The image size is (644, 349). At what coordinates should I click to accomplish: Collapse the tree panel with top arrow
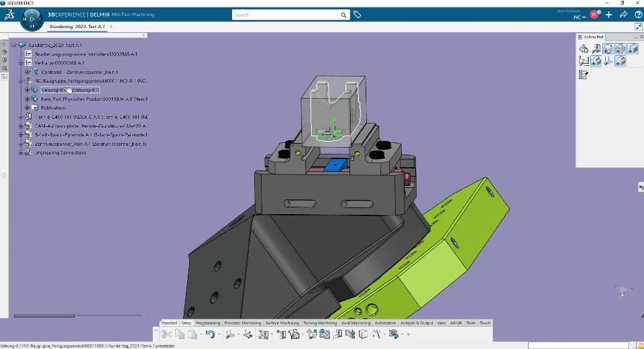click(x=144, y=36)
